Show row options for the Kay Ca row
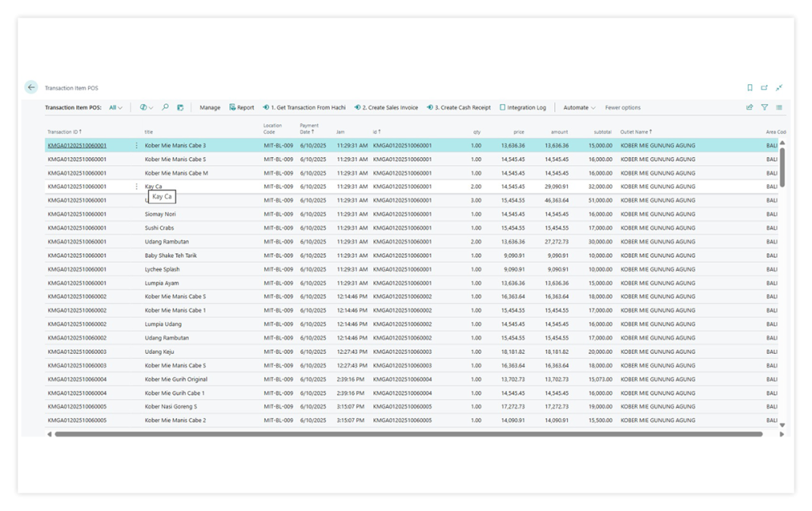 pyautogui.click(x=136, y=186)
